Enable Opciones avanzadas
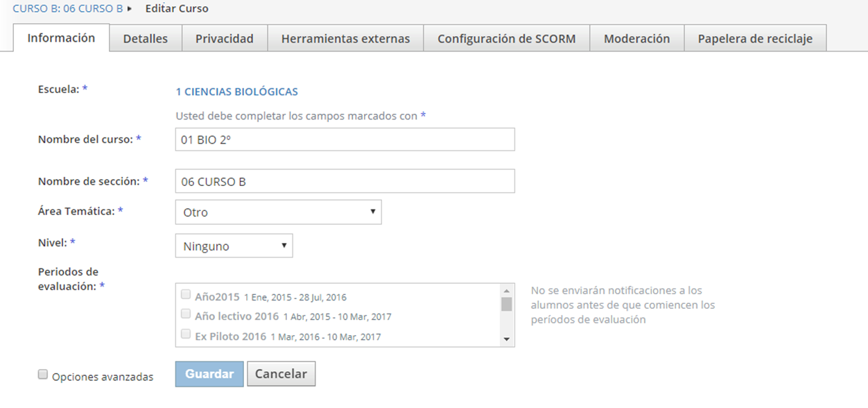 pyautogui.click(x=42, y=374)
